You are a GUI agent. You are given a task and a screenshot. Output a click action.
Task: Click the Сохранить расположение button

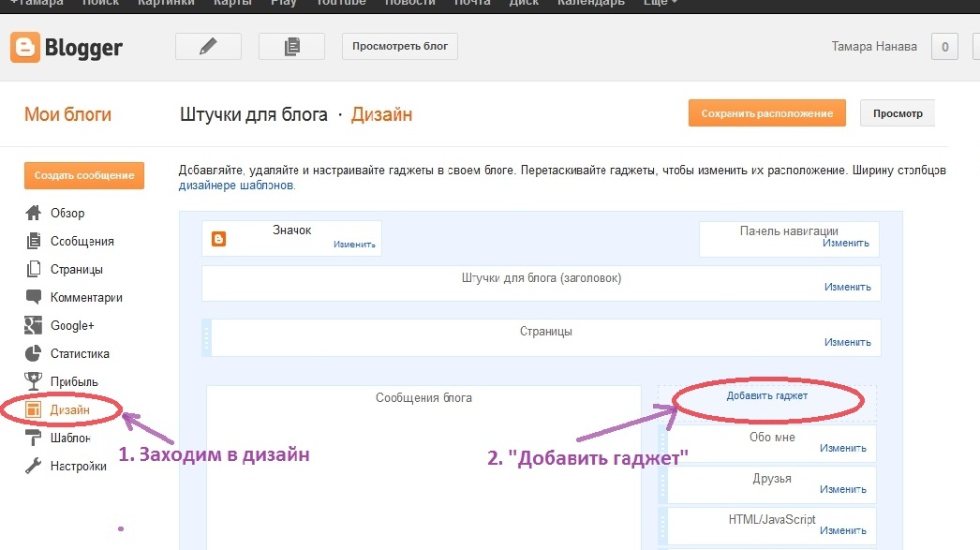pyautogui.click(x=767, y=113)
